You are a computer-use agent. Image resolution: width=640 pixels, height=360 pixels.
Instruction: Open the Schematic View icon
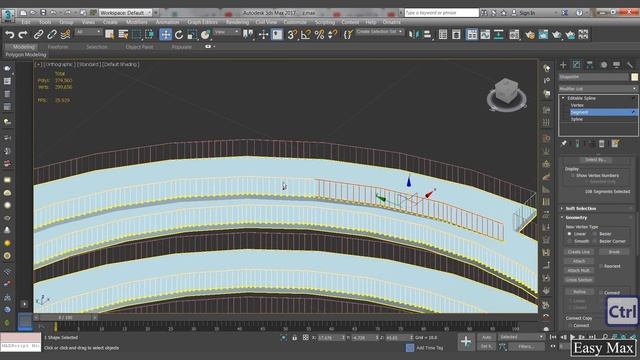[499, 35]
